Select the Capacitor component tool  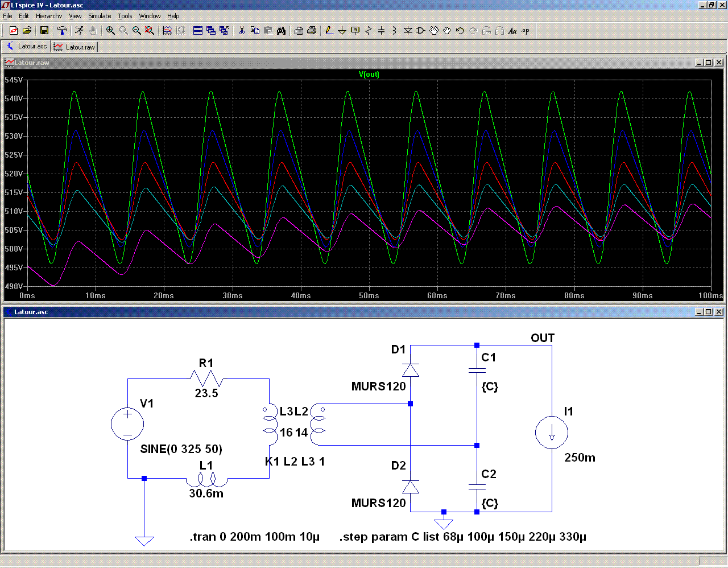click(381, 31)
